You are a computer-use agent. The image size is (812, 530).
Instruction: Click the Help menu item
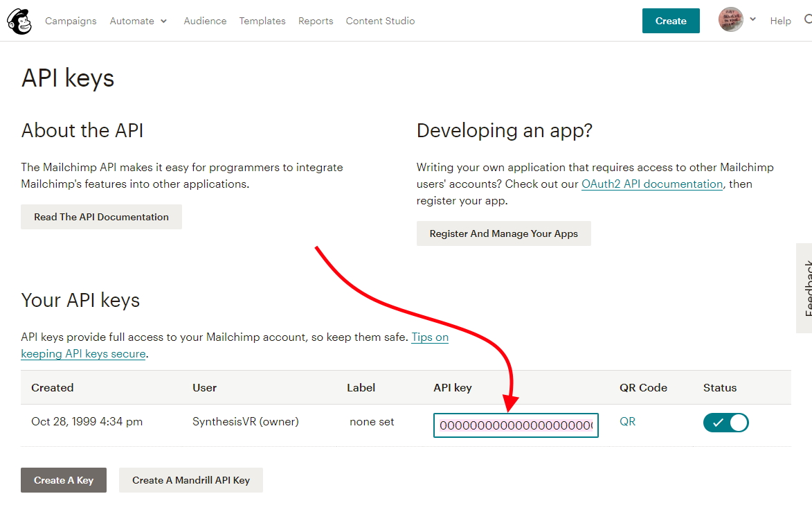[x=780, y=21]
